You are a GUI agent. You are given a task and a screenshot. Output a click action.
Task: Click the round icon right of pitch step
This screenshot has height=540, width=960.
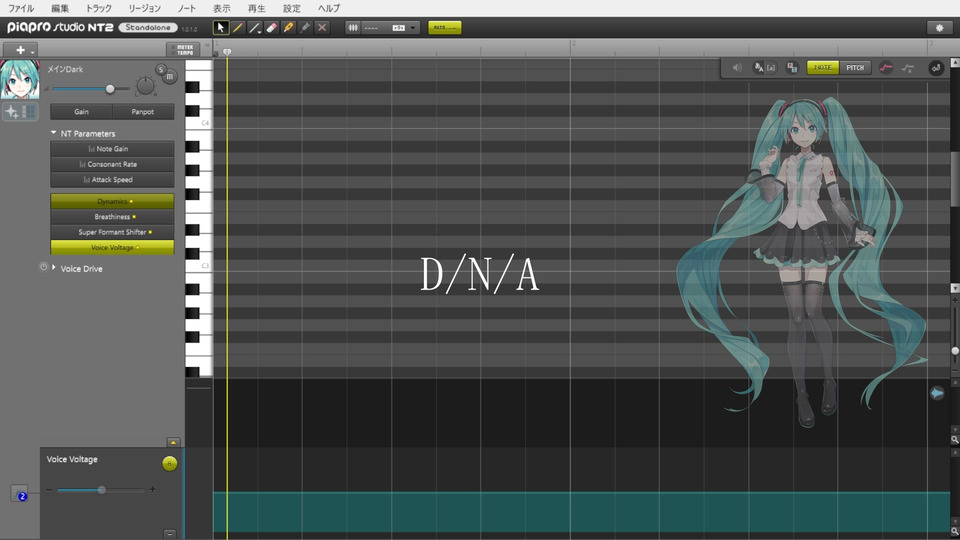(x=936, y=68)
